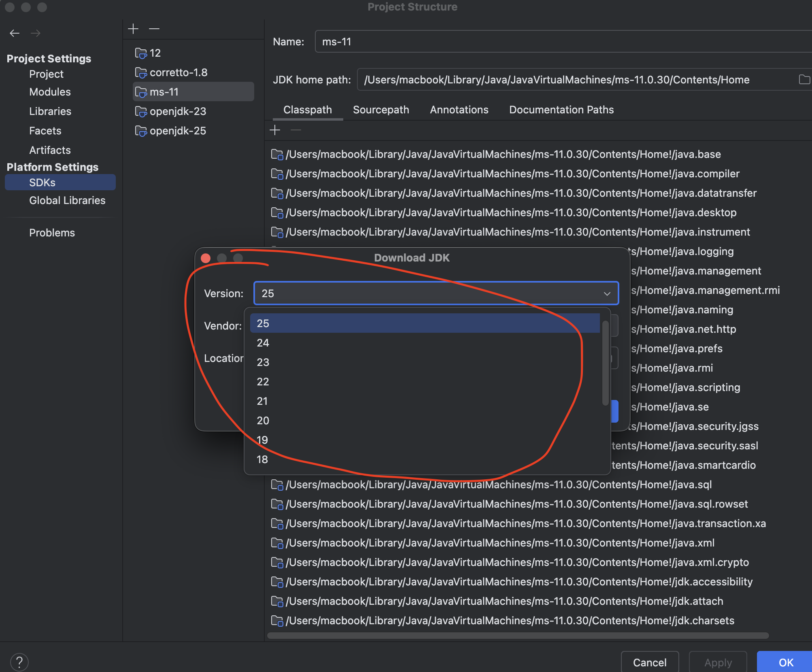This screenshot has height=672, width=812.
Task: Choose version 25 in dropdown list
Action: pos(425,323)
